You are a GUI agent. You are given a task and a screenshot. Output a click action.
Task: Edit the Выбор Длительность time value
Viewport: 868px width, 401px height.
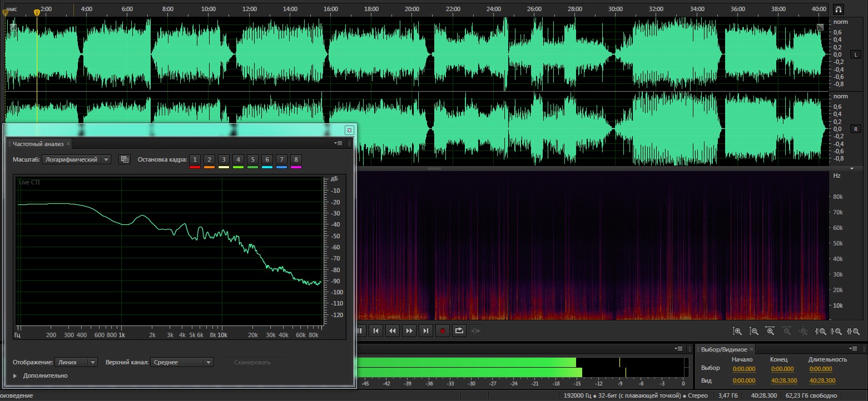(x=821, y=369)
